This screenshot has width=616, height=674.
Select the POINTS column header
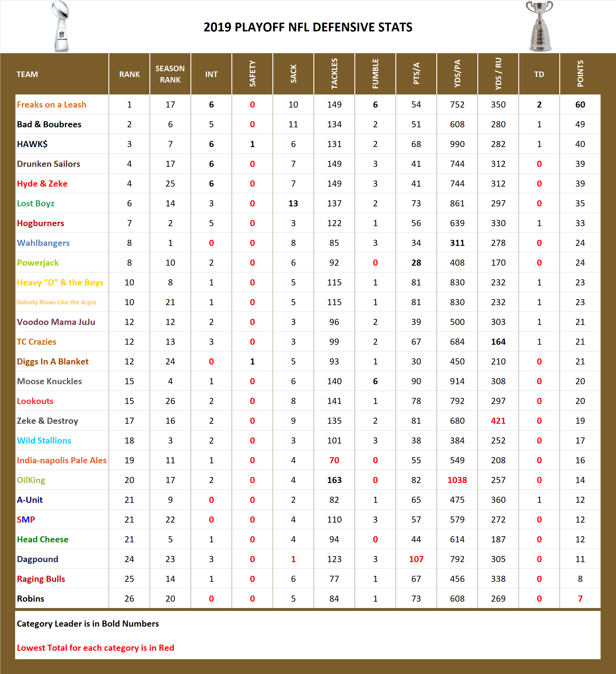pos(580,74)
